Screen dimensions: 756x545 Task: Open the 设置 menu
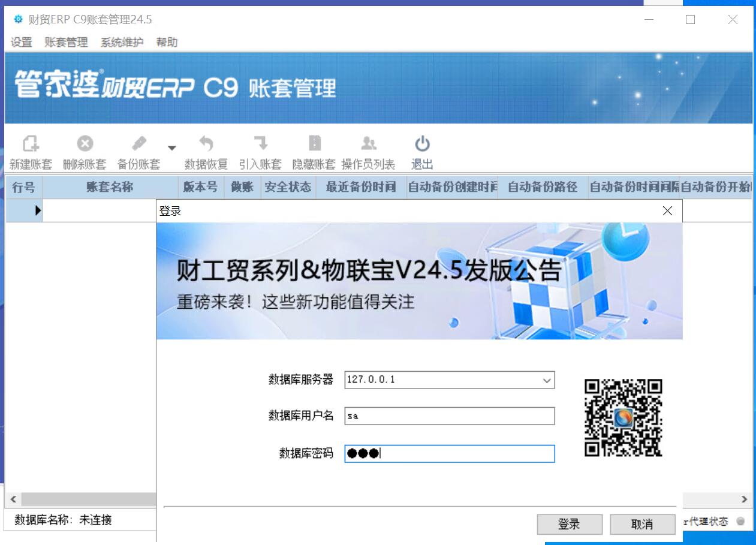pyautogui.click(x=22, y=42)
